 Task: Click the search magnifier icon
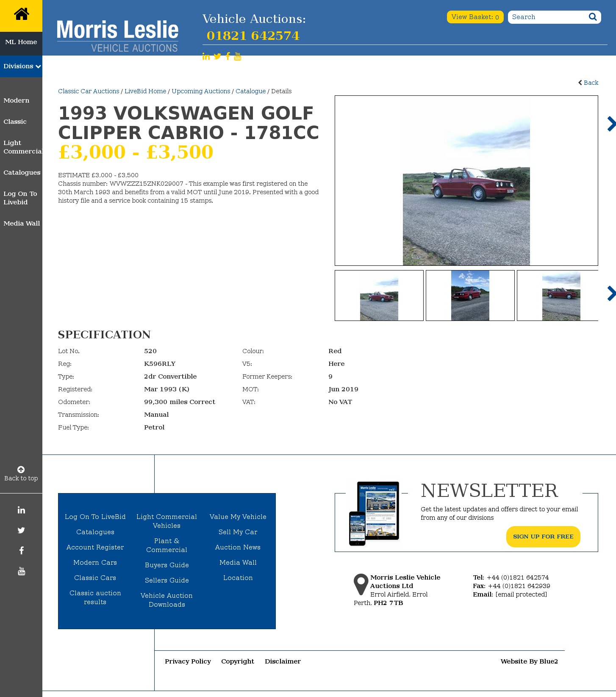(593, 17)
